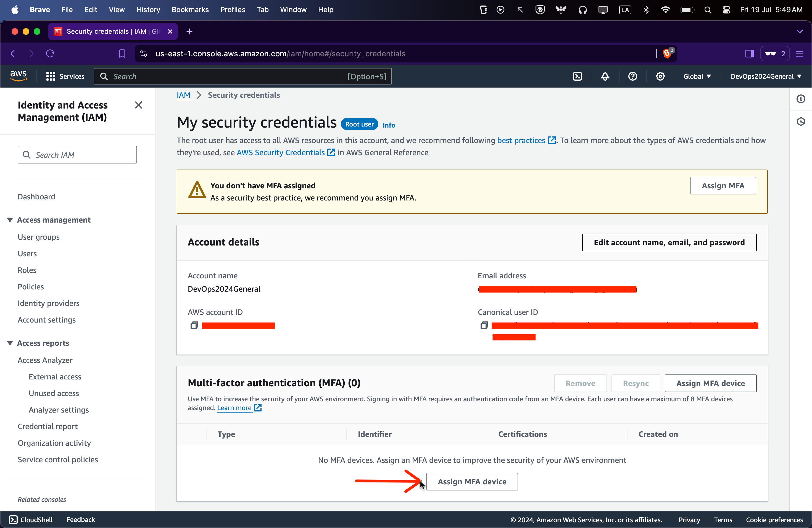Click the IAM search input field
This screenshot has height=528, width=812.
(77, 154)
